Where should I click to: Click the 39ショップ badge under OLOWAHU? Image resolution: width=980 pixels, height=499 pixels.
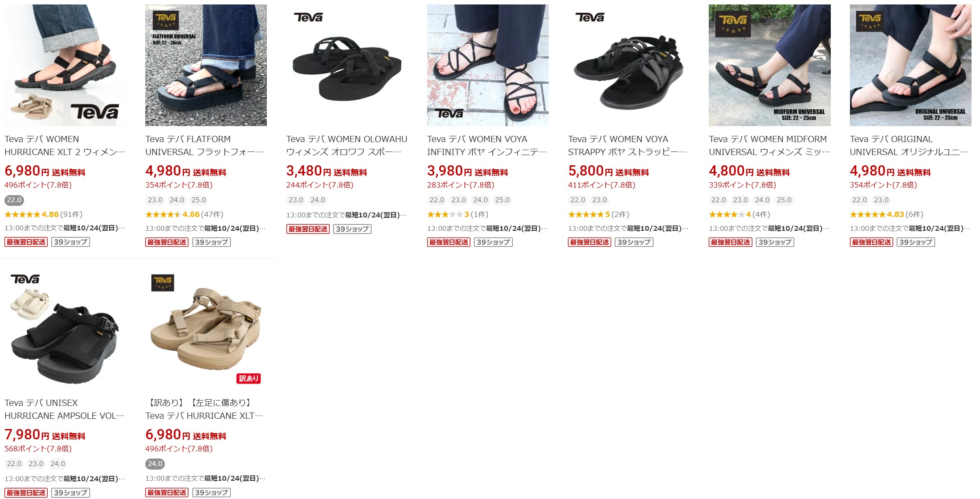[x=352, y=229]
